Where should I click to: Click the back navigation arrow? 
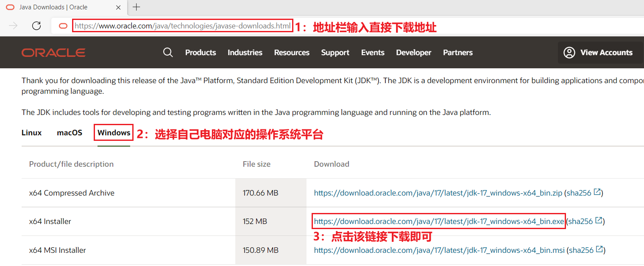click(13, 25)
